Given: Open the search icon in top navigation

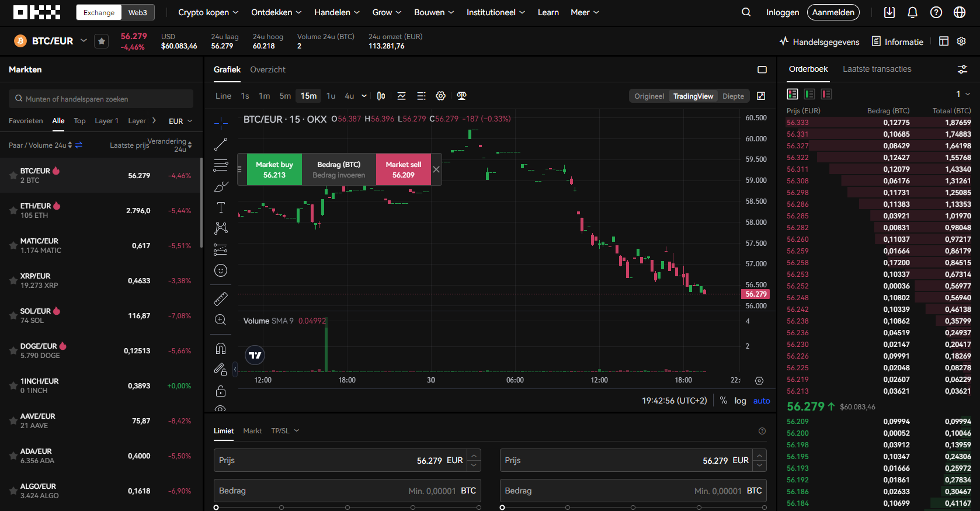Looking at the screenshot, I should pos(746,12).
